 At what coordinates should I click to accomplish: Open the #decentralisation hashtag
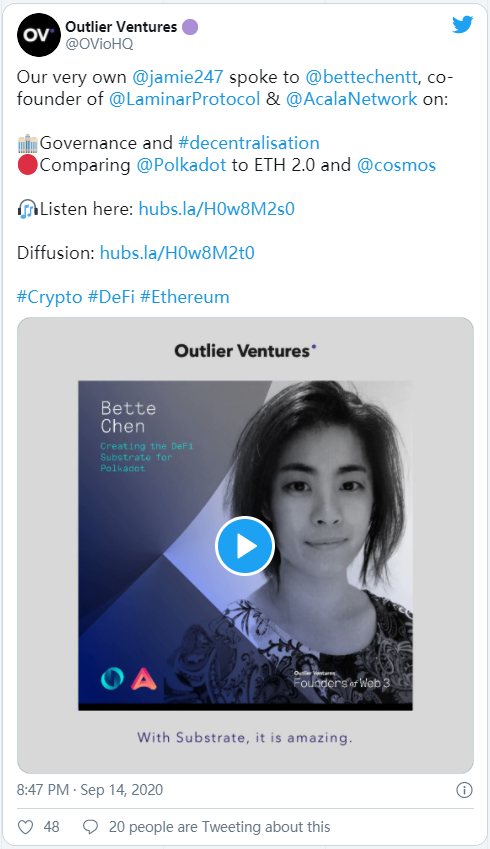click(249, 143)
